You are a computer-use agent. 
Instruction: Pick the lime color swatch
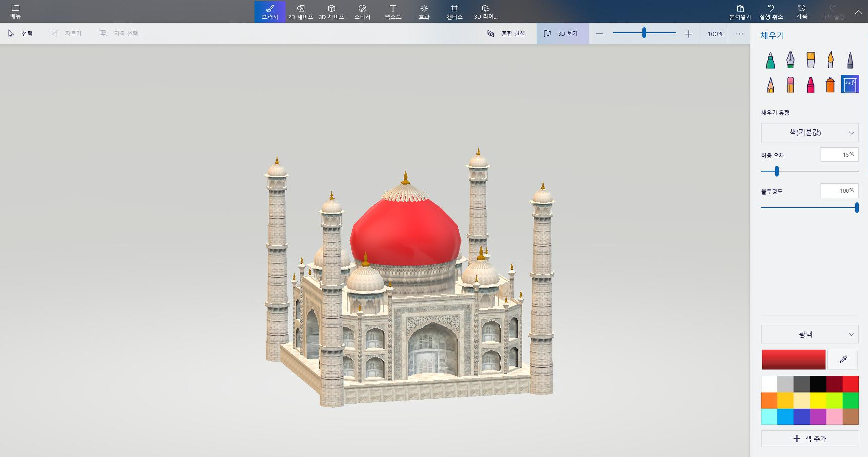click(x=834, y=401)
